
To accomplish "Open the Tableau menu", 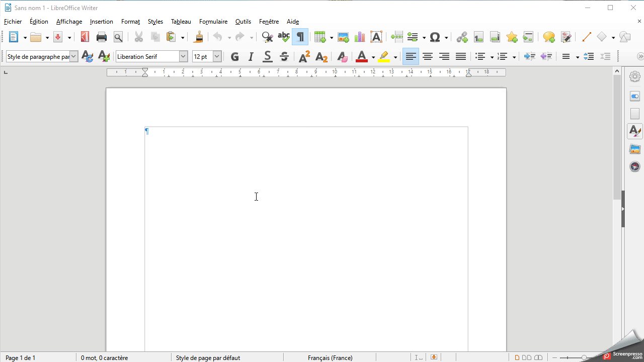I will pyautogui.click(x=181, y=22).
